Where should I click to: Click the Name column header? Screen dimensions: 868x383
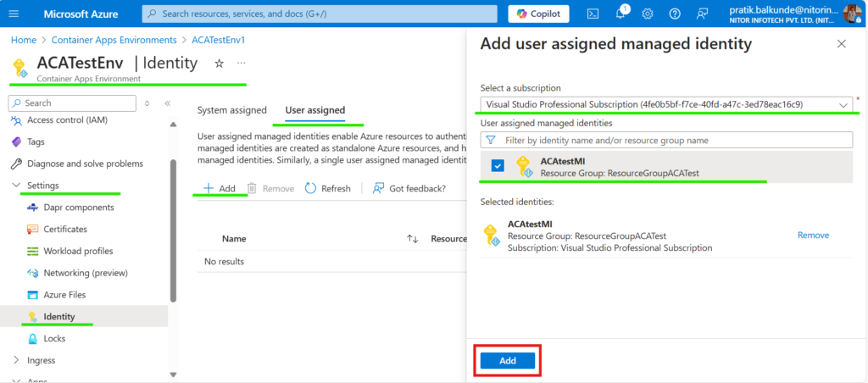point(234,239)
